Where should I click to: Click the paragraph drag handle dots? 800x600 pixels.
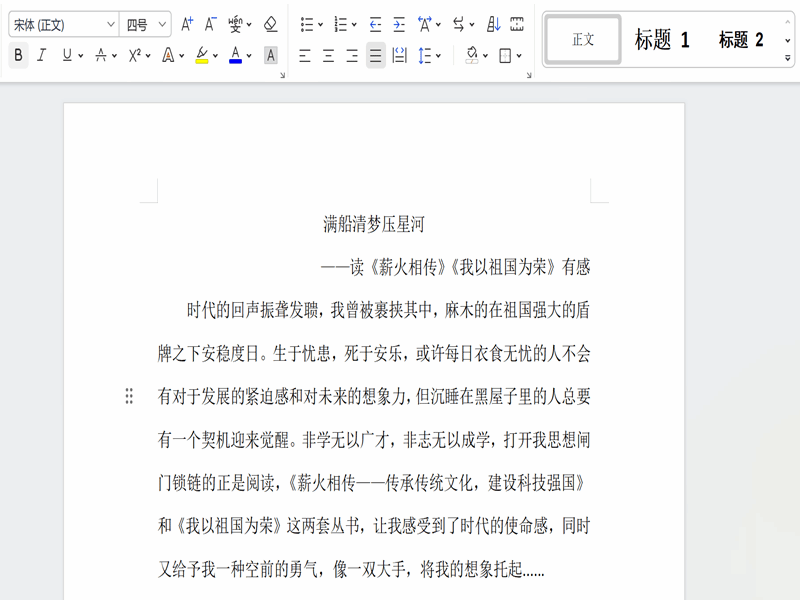tap(129, 396)
